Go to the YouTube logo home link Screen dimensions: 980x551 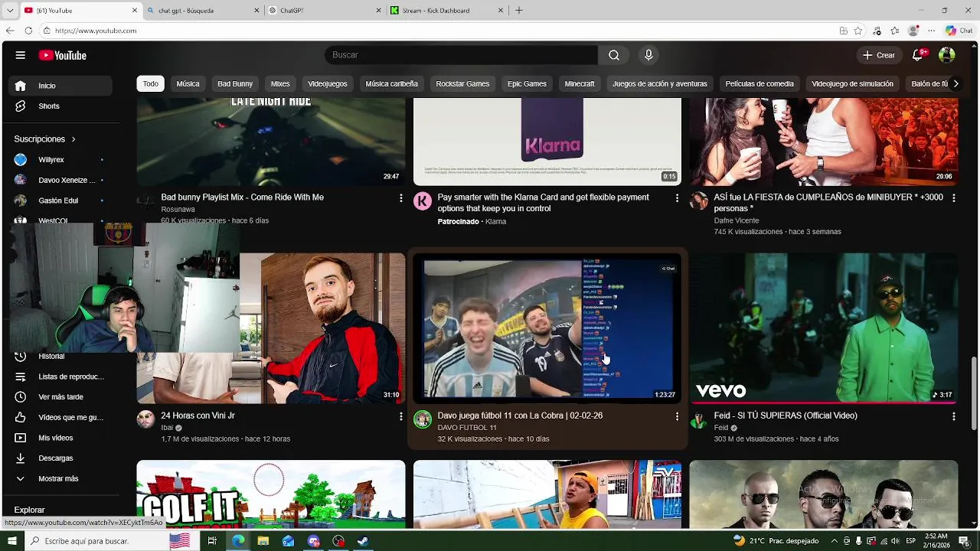click(x=63, y=55)
